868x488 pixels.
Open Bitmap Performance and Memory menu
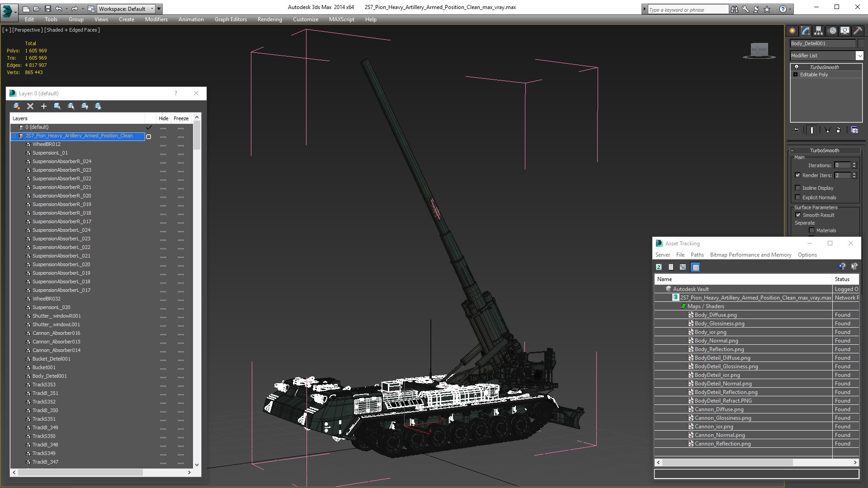point(750,255)
